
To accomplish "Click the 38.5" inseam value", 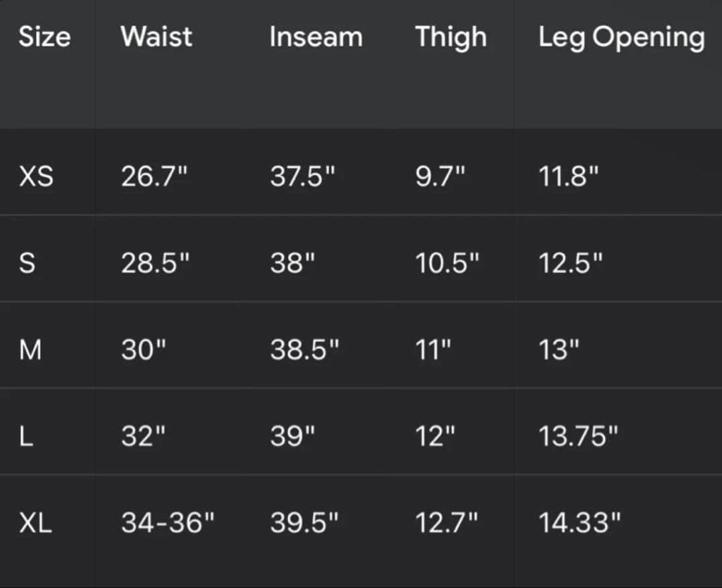I will (305, 349).
